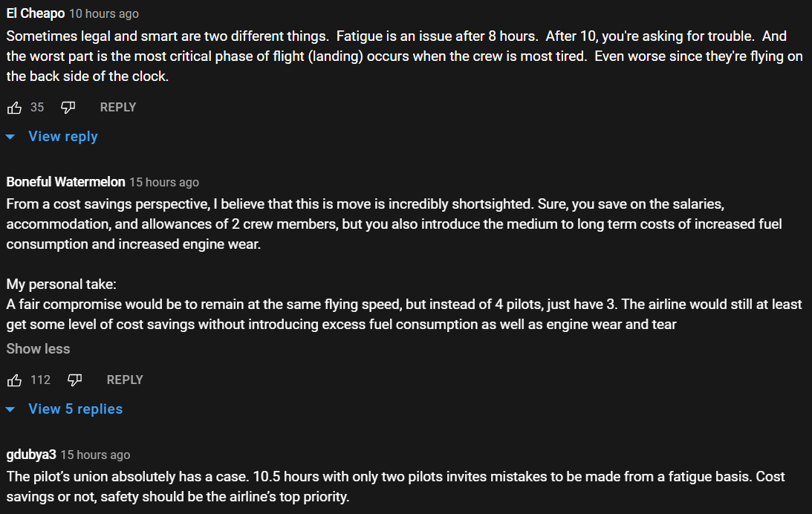Open Boneful Watermelon's channel name
The height and width of the screenshot is (514, 812).
65,182
